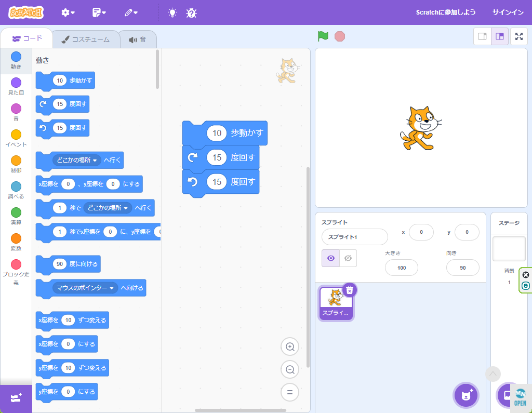Screen dimensions: 532x413
Task: Click the red stop button
Action: pyautogui.click(x=340, y=36)
